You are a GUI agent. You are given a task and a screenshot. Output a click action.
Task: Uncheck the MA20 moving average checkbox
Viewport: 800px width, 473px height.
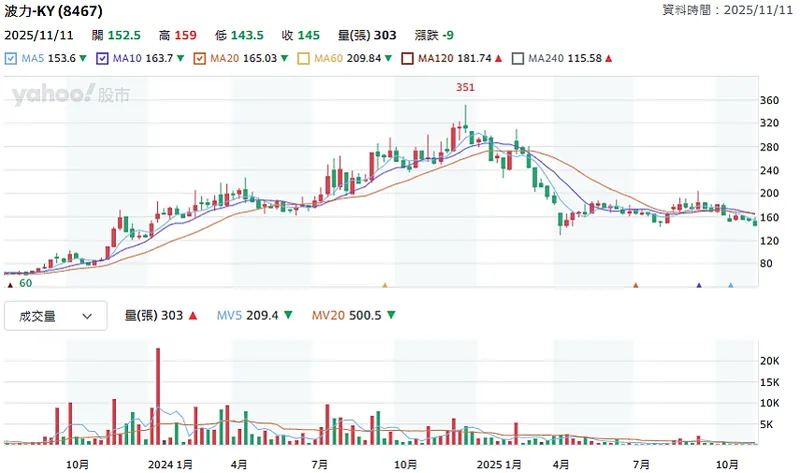pos(199,59)
